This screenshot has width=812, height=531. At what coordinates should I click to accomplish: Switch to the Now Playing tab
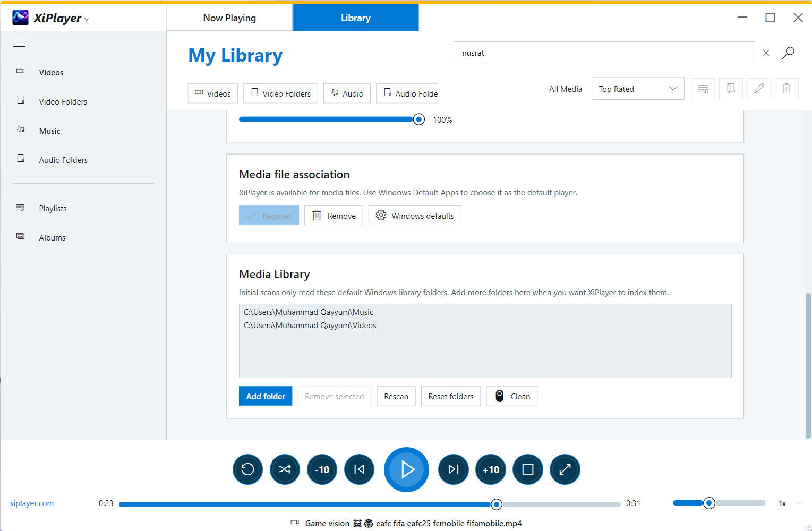pyautogui.click(x=229, y=18)
